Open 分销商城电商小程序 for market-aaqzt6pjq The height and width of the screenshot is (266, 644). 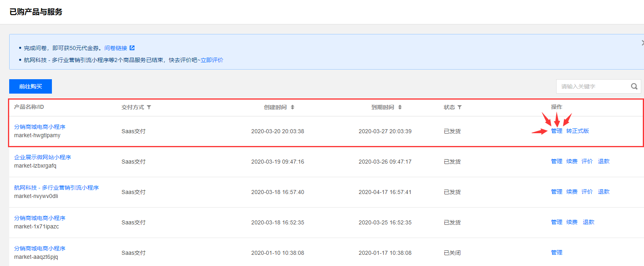40,248
